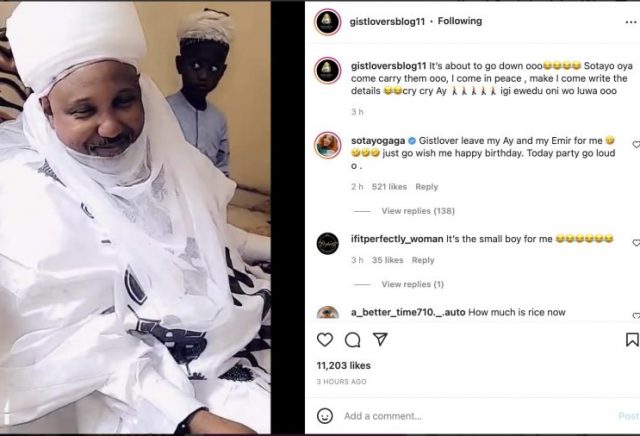Click the Following status next to username

[460, 21]
